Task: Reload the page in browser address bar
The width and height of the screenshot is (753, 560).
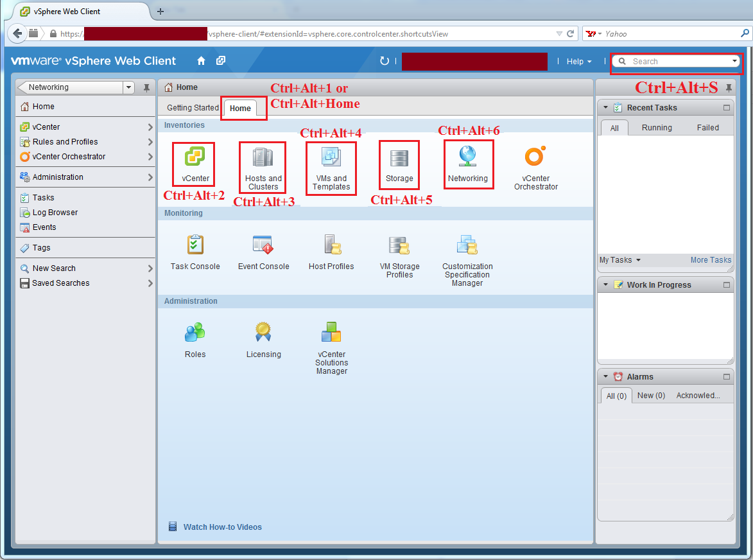Action: point(571,33)
